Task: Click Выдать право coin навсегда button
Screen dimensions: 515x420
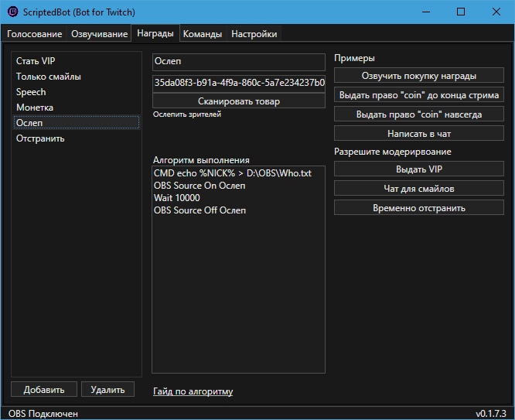Action: (x=419, y=114)
